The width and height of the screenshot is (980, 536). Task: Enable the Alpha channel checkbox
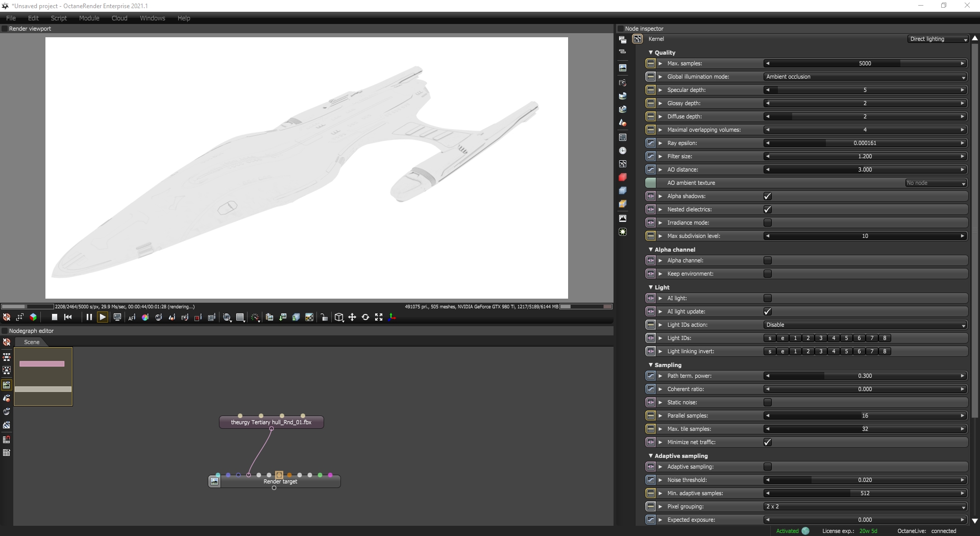pos(767,260)
